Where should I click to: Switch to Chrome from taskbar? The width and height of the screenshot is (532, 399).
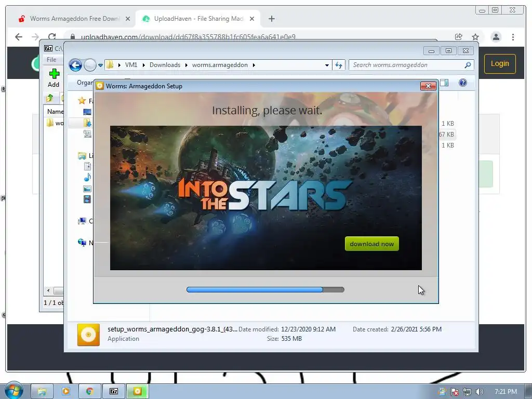(89, 392)
